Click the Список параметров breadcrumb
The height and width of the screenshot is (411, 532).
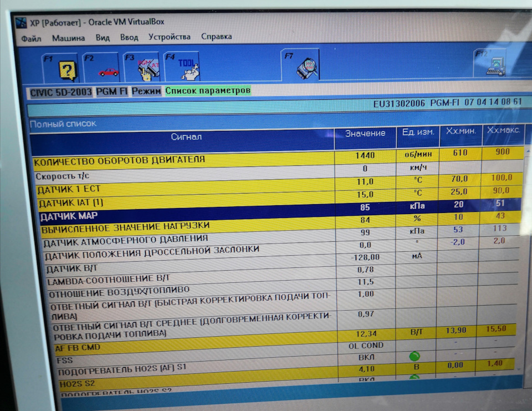pos(208,90)
